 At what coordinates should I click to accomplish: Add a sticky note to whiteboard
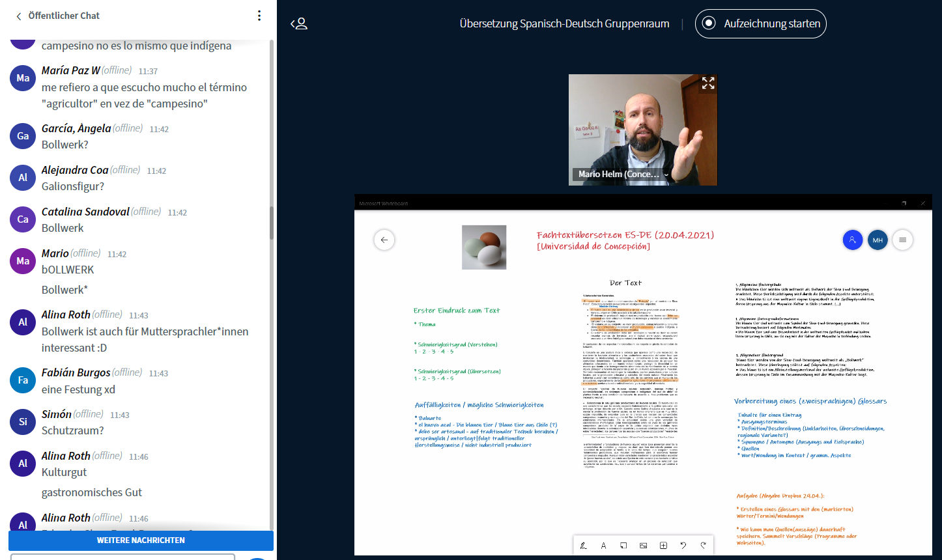[x=623, y=546]
